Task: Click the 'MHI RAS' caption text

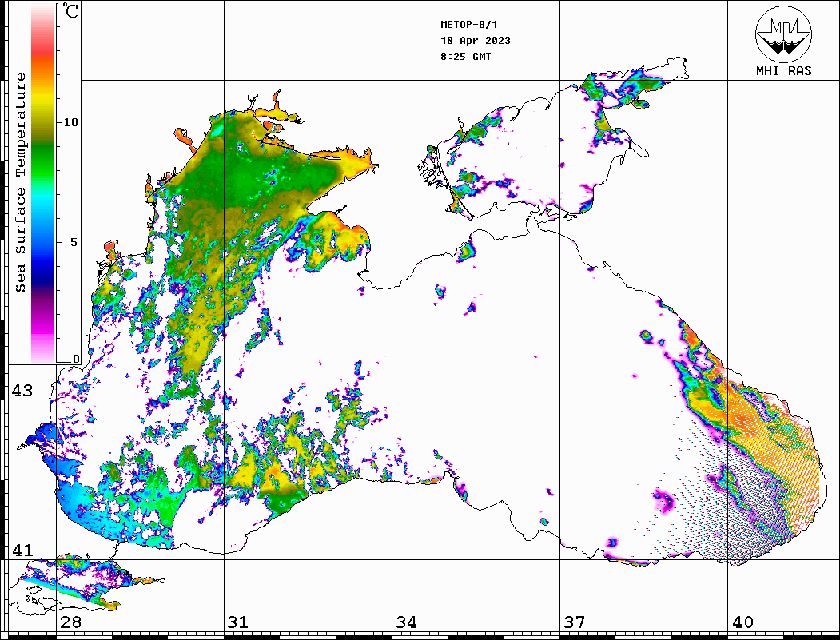Action: point(783,70)
